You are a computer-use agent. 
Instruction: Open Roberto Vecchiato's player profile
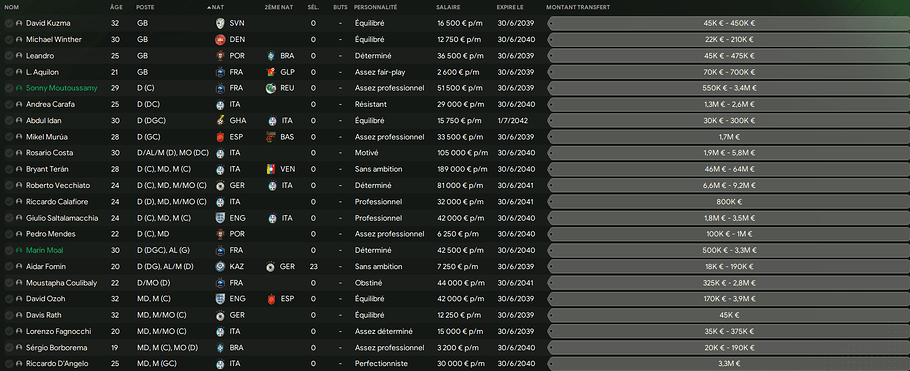pyautogui.click(x=57, y=186)
